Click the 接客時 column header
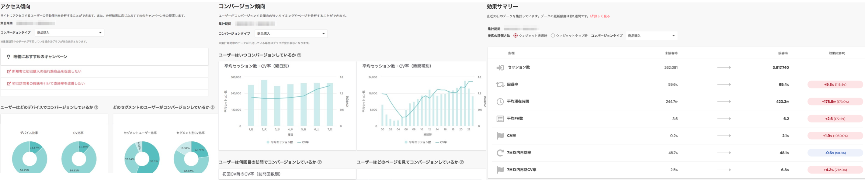The height and width of the screenshot is (180, 868). tap(783, 53)
